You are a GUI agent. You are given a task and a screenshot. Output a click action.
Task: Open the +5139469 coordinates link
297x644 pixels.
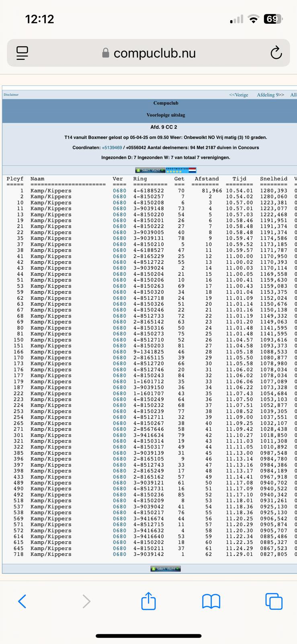point(112,148)
